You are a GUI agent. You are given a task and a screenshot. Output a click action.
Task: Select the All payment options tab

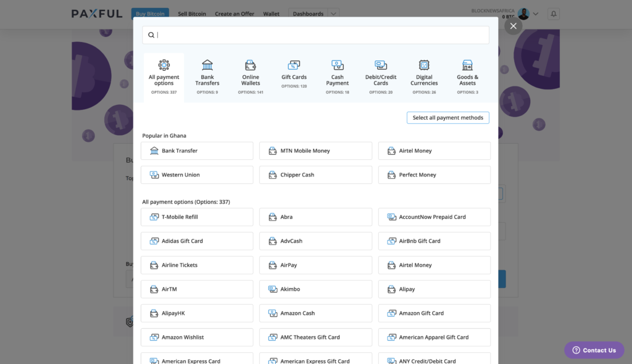(164, 77)
